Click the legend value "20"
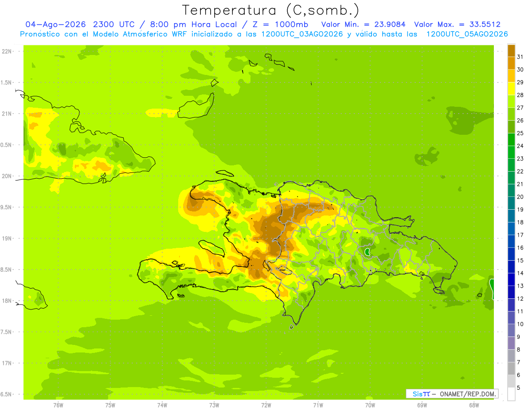This screenshot has height=411, width=532. click(x=520, y=197)
